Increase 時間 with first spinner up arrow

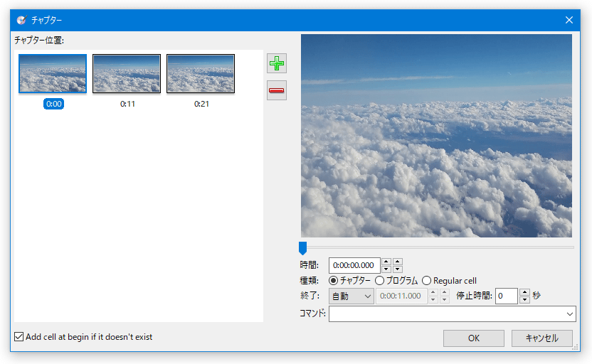pyautogui.click(x=386, y=262)
